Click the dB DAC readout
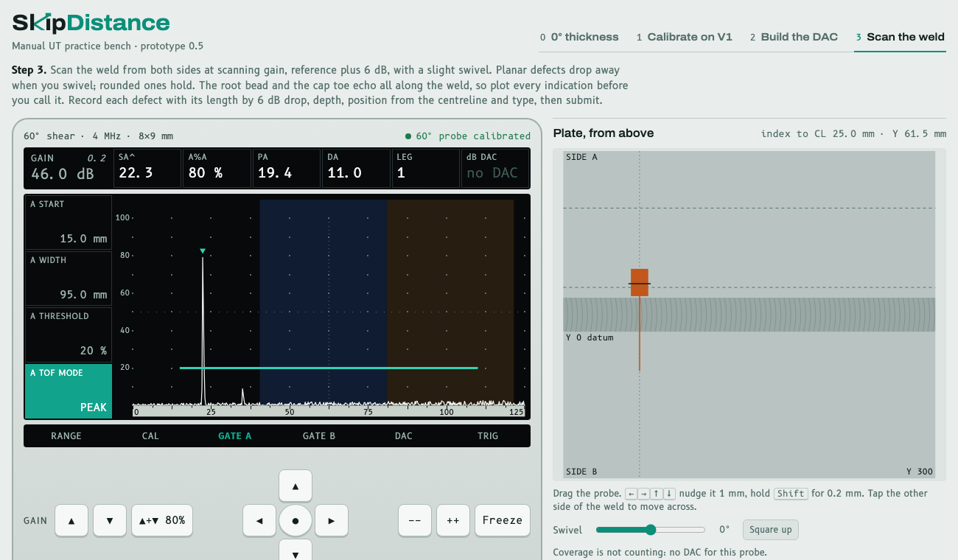The width and height of the screenshot is (958, 560). (495, 168)
